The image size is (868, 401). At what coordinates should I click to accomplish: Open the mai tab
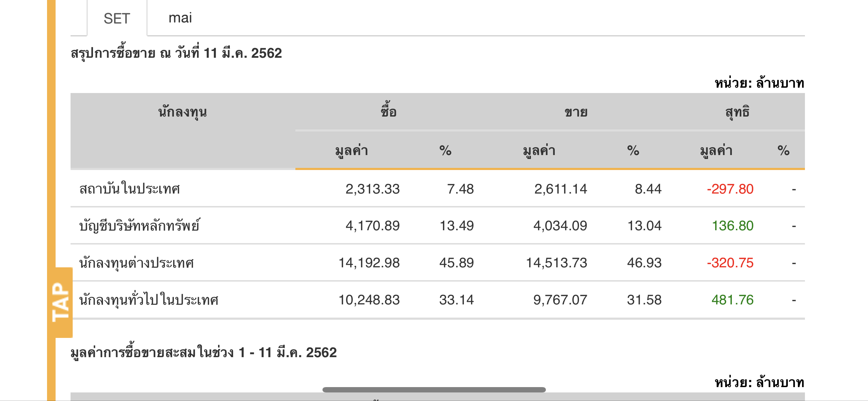click(180, 18)
